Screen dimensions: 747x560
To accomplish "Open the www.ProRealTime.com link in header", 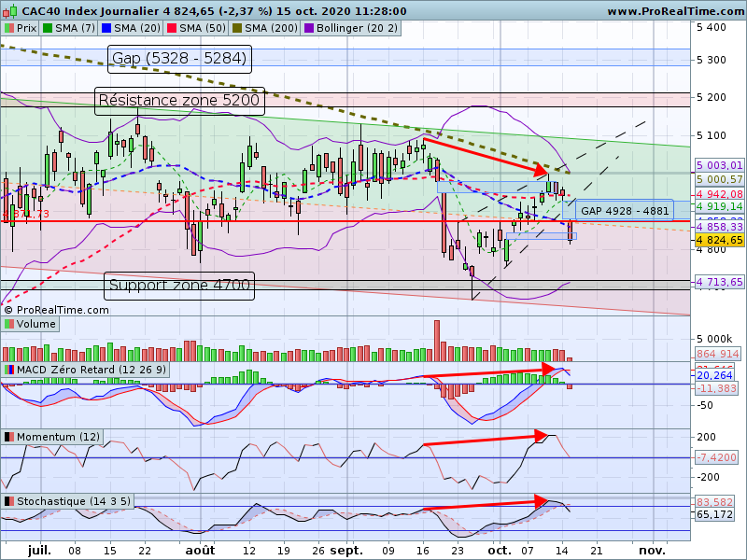I will click(x=676, y=11).
